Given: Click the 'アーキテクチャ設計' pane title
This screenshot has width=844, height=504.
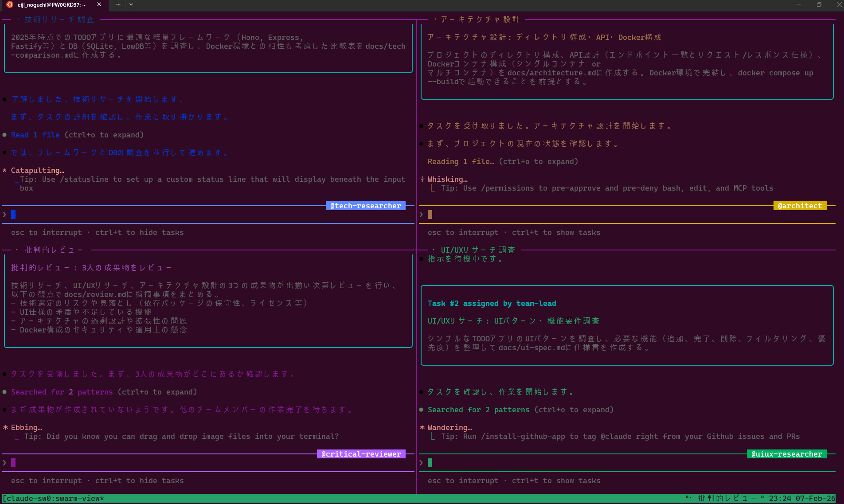Looking at the screenshot, I should coord(480,20).
